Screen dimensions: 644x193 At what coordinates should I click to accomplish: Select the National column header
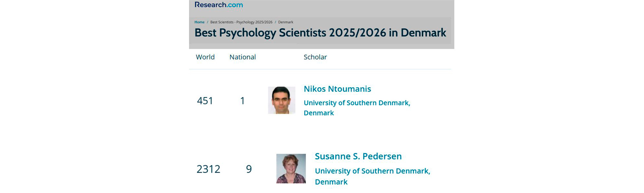(242, 57)
